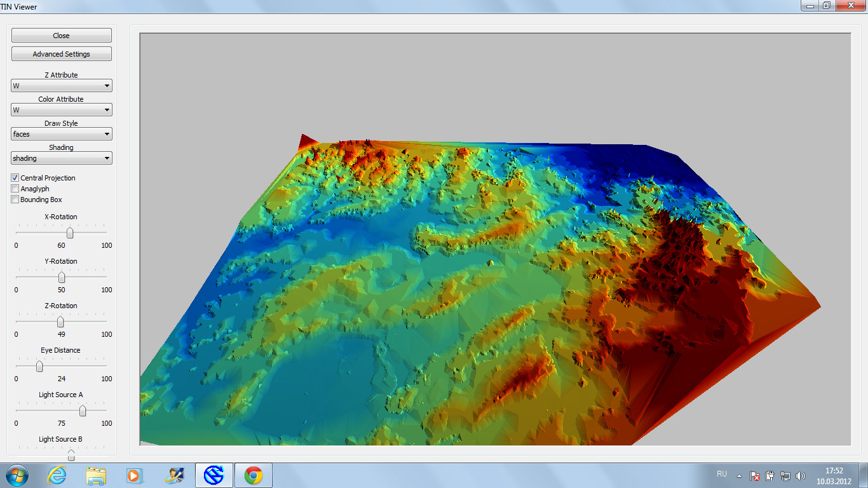Image resolution: width=868 pixels, height=488 pixels.
Task: Open Advanced Settings
Action: click(x=62, y=54)
